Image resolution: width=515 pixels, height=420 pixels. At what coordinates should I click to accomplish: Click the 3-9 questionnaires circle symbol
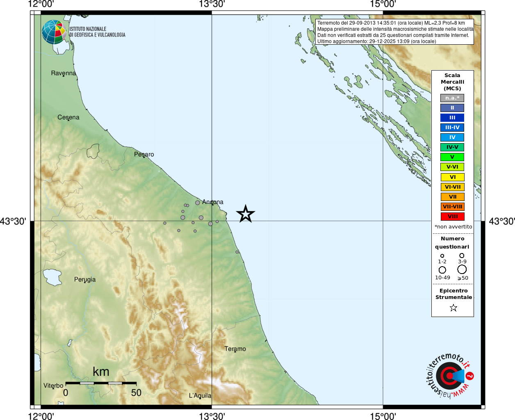[x=462, y=256]
